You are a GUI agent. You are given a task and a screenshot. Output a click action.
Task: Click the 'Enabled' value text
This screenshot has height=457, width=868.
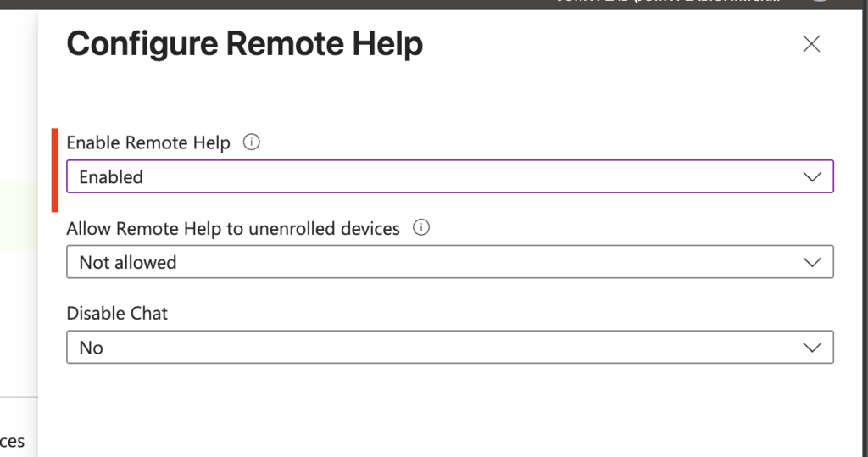[111, 177]
